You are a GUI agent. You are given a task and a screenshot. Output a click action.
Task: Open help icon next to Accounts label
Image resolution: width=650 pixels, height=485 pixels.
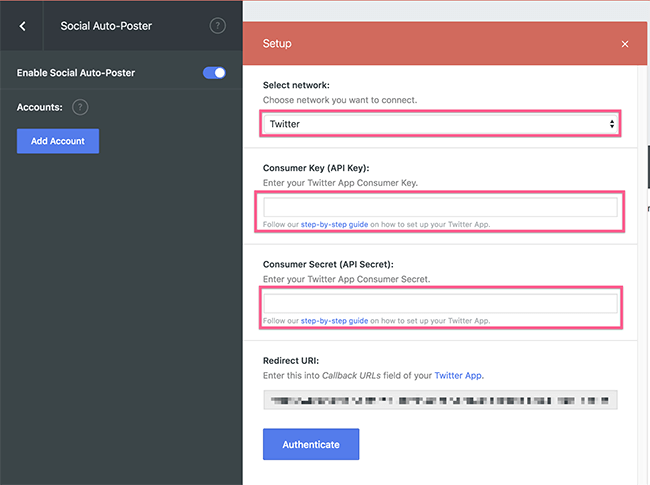tap(80, 107)
